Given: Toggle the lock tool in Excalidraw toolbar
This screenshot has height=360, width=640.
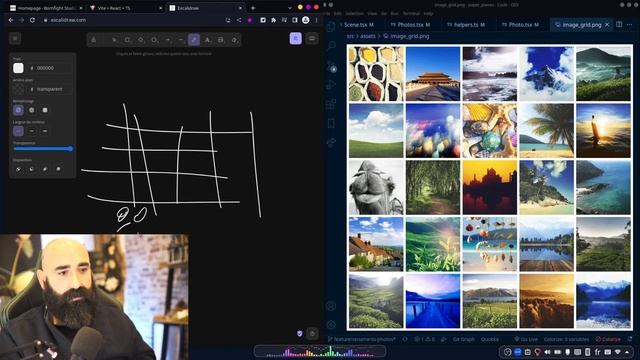Looking at the screenshot, I should [94, 40].
